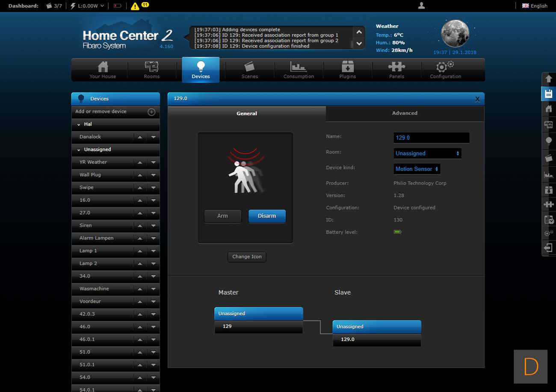
Task: Move Danalock down with its down arrow
Action: click(153, 137)
